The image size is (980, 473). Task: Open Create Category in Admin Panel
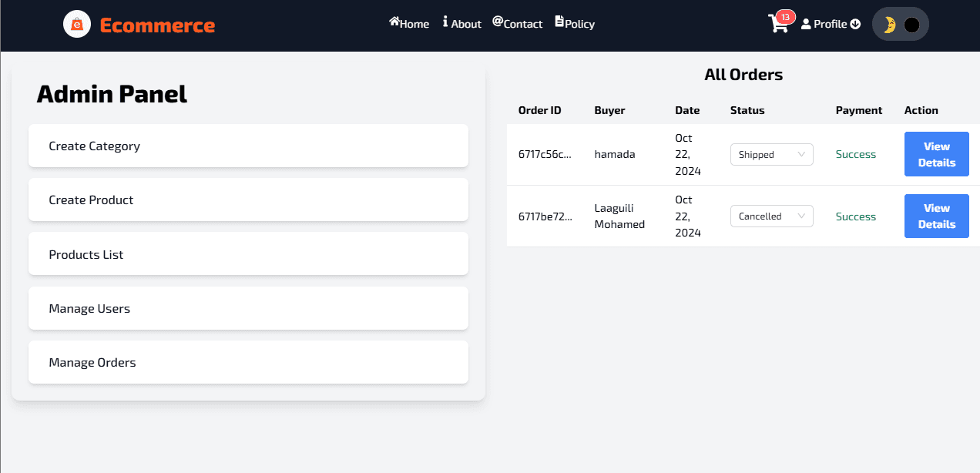tap(248, 146)
